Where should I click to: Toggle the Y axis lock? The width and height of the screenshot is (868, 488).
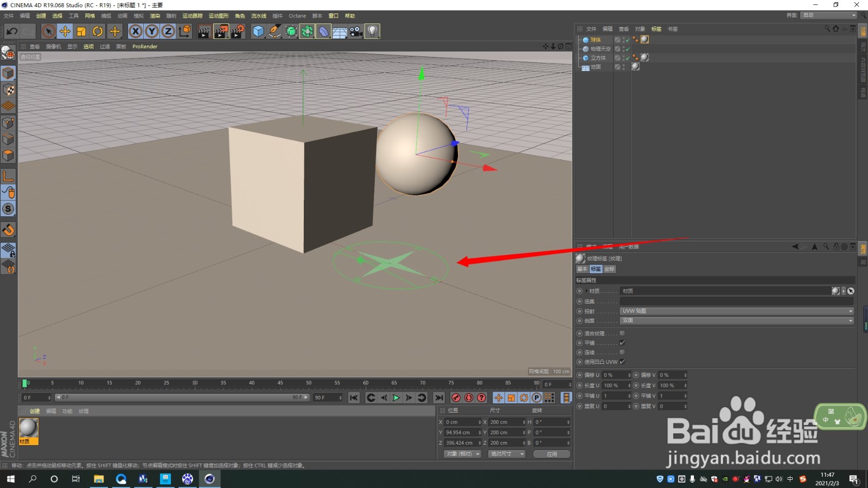point(152,31)
